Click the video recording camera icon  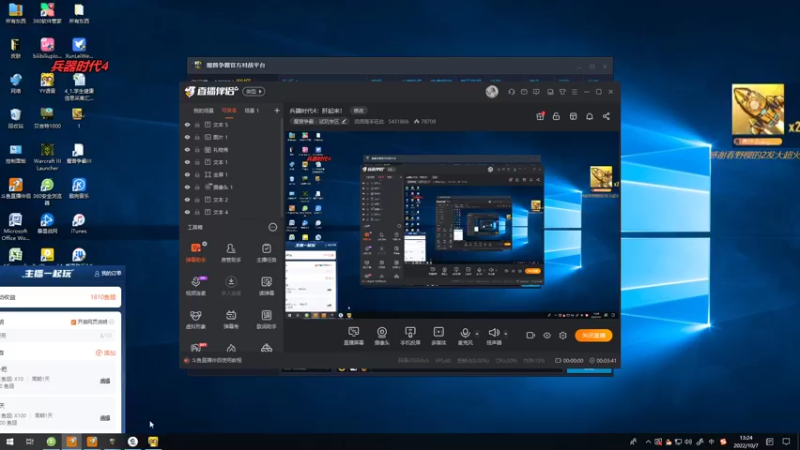pos(531,335)
